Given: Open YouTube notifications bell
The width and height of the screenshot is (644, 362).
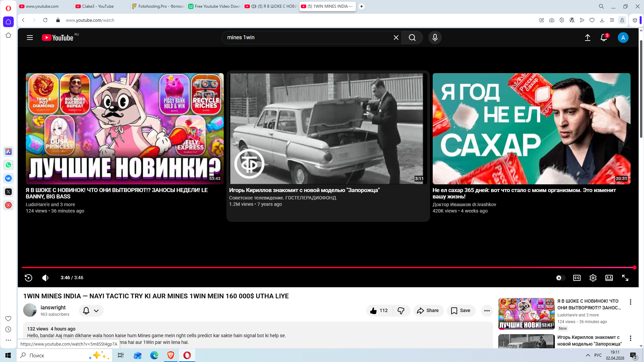Looking at the screenshot, I should pyautogui.click(x=604, y=38).
